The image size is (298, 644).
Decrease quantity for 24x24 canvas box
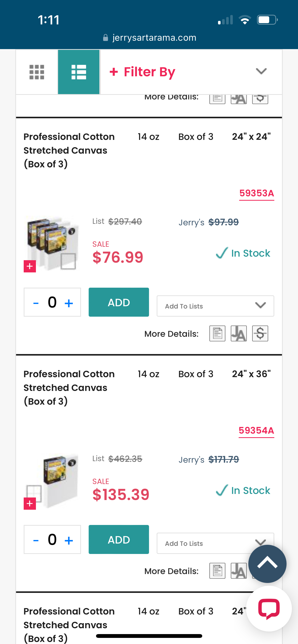[x=36, y=303]
